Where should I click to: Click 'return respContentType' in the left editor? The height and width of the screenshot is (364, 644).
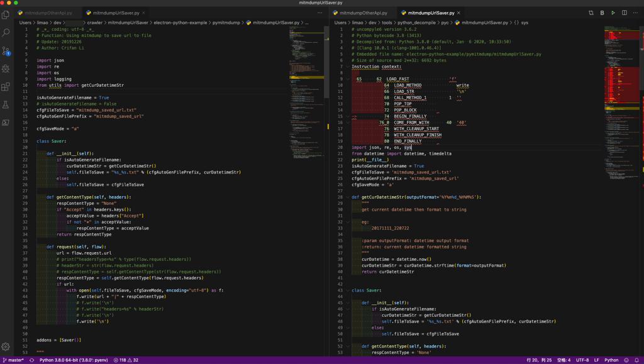coord(84,234)
